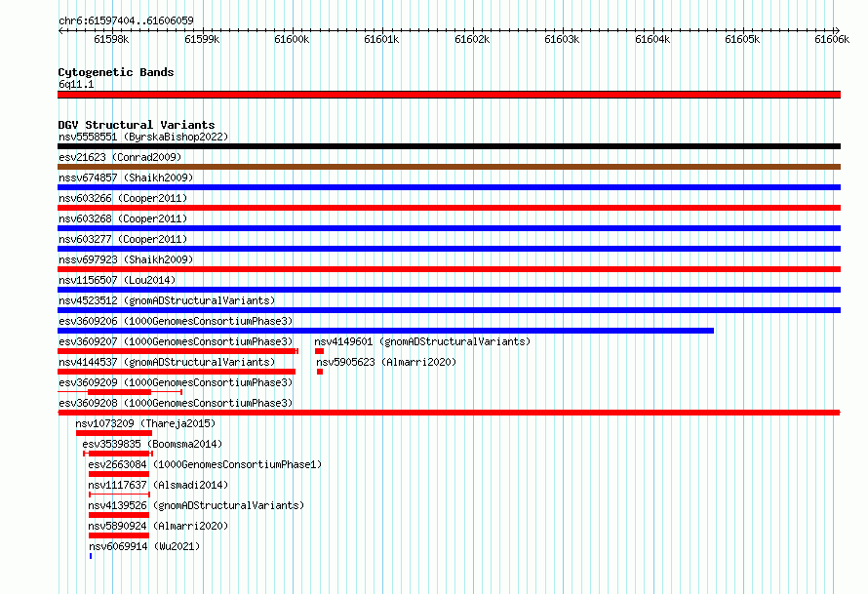Click the 61598k ruler mark
868x594 pixels.
coord(111,39)
